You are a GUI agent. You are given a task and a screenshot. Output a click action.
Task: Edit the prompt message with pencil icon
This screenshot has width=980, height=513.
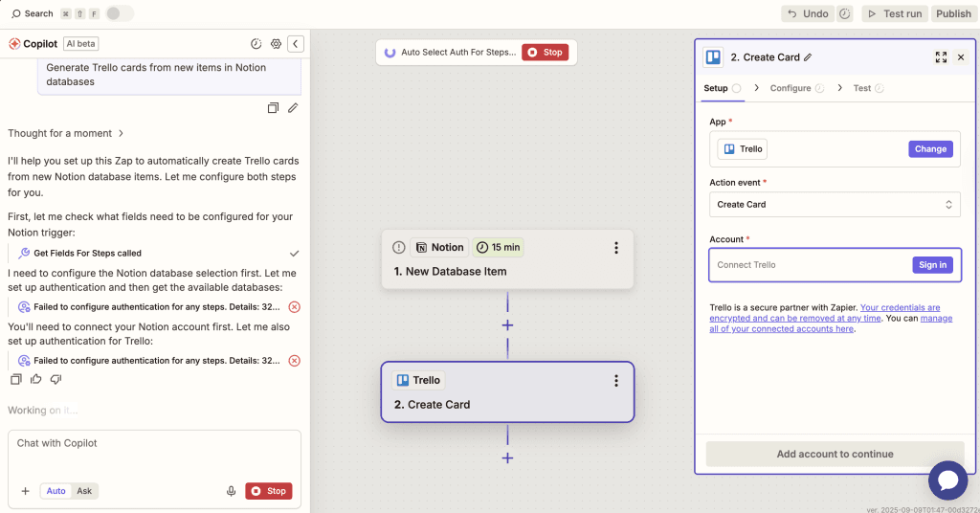coord(293,108)
